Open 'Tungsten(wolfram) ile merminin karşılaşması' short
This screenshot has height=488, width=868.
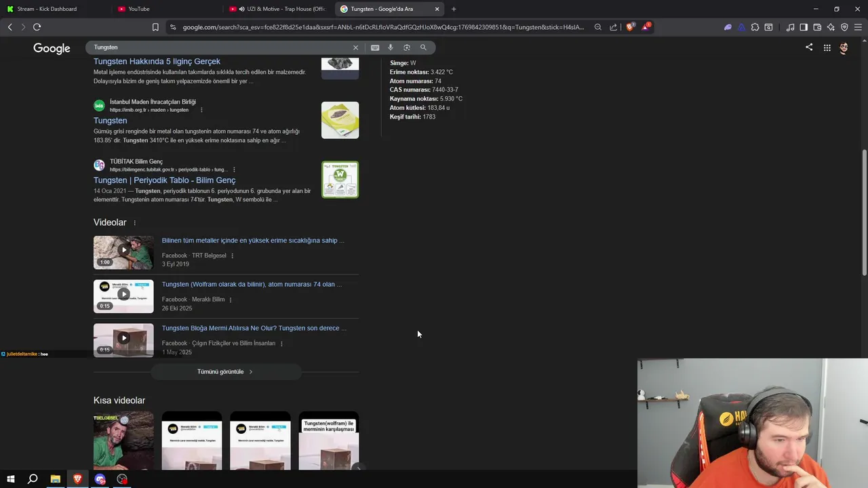pos(329,441)
